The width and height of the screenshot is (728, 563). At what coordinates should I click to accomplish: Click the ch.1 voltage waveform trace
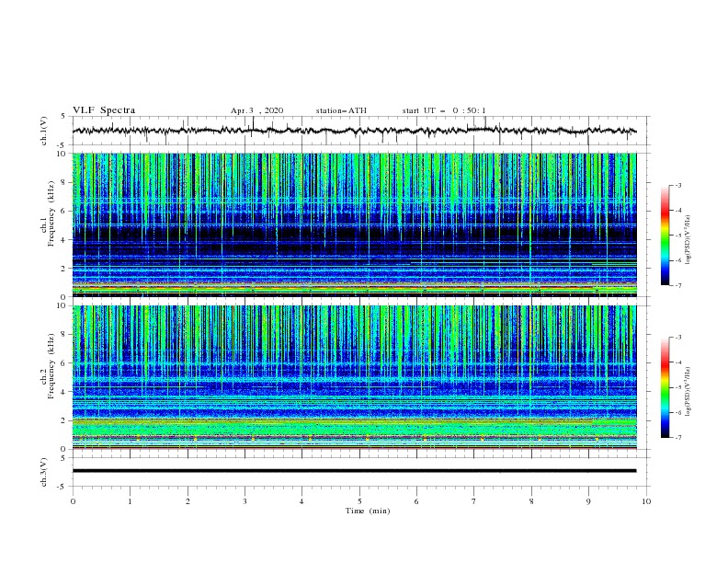tap(354, 131)
